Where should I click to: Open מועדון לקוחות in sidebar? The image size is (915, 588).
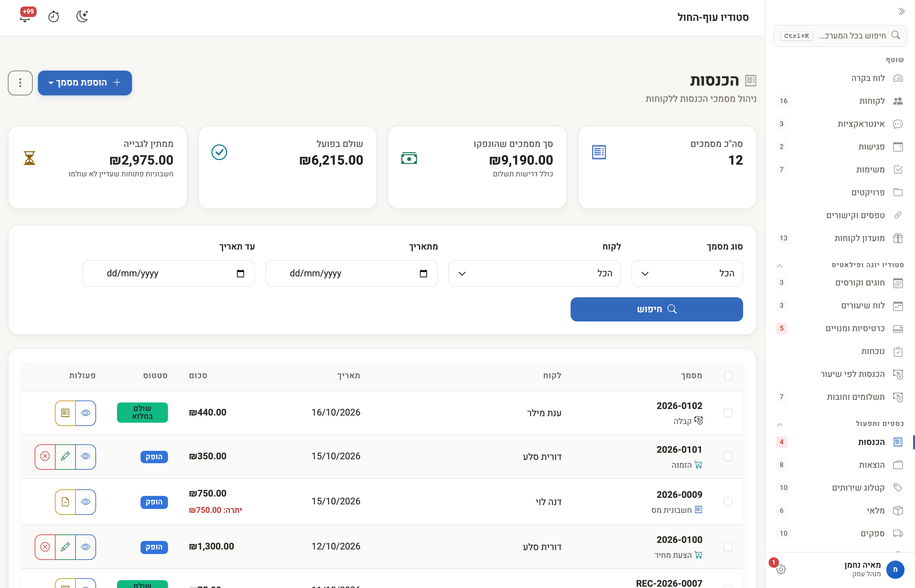[840, 238]
